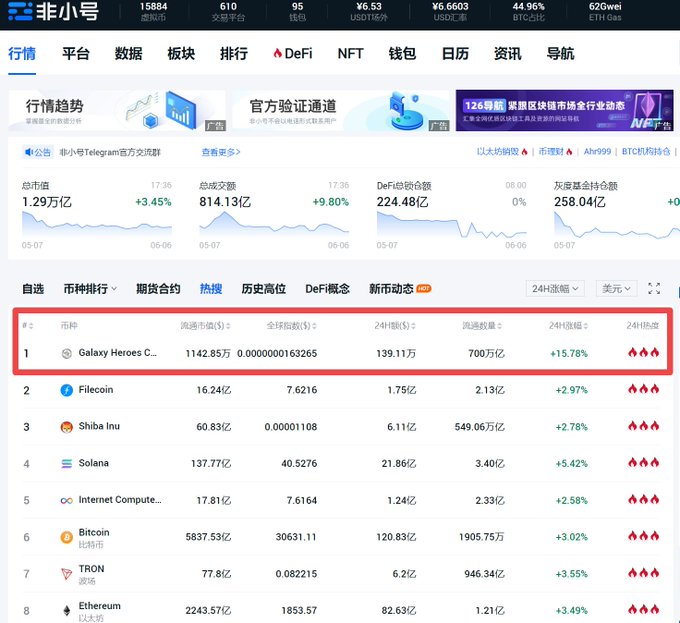Image resolution: width=680 pixels, height=623 pixels.
Task: Click the 总市值 trend chart
Action: tap(97, 224)
